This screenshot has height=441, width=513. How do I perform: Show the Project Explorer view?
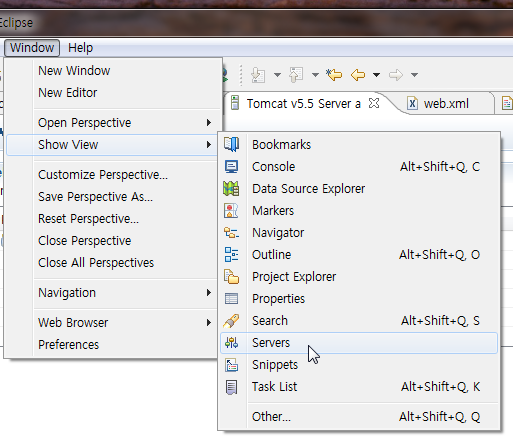pos(359,277)
